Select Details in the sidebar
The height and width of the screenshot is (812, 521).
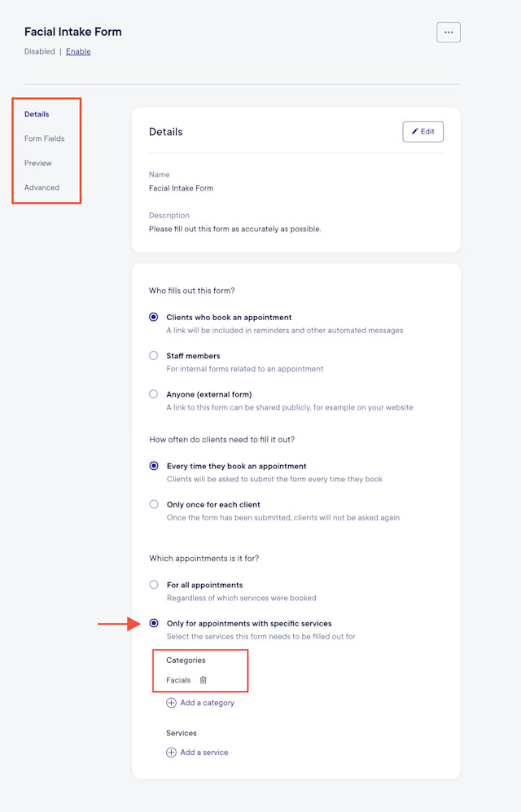[x=36, y=114]
